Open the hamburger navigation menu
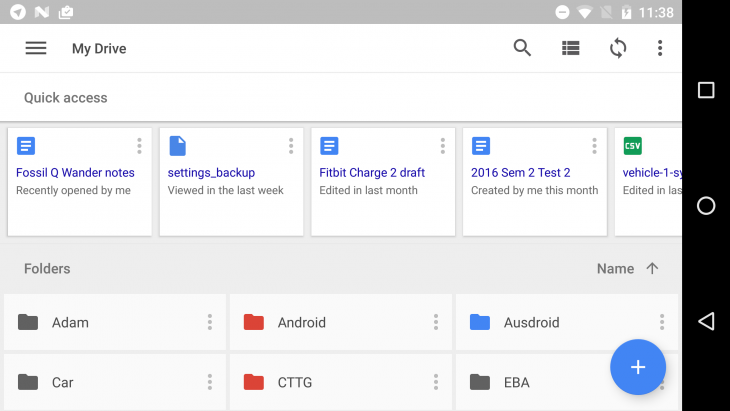730x411 pixels. click(36, 48)
